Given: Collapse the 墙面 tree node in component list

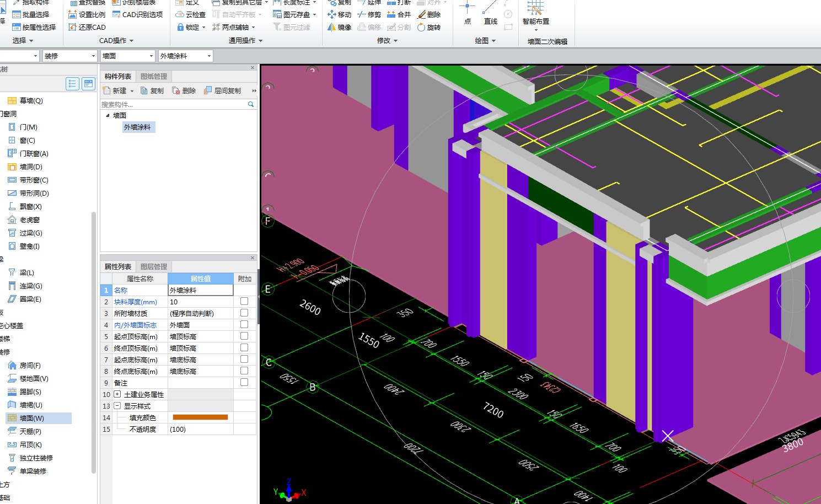Looking at the screenshot, I should click(108, 115).
